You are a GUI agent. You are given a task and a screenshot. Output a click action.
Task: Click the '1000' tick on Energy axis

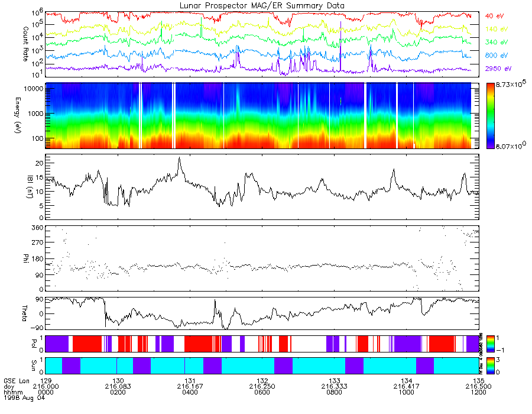tap(35, 114)
